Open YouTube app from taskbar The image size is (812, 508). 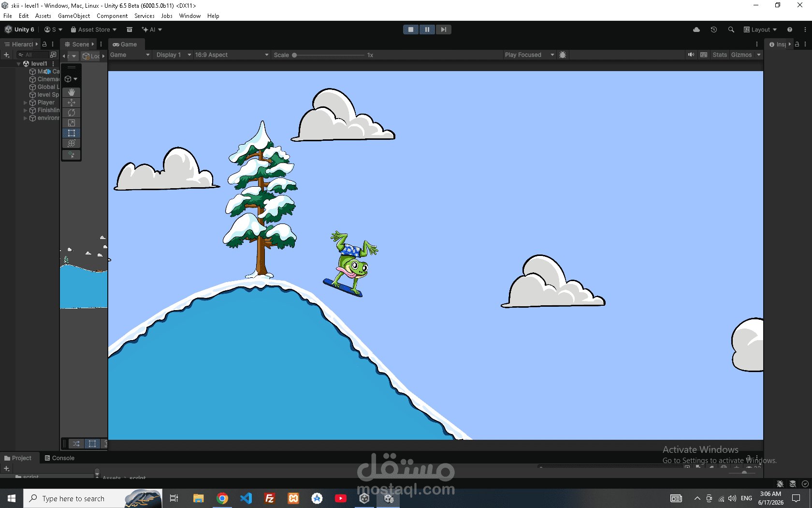(x=341, y=498)
